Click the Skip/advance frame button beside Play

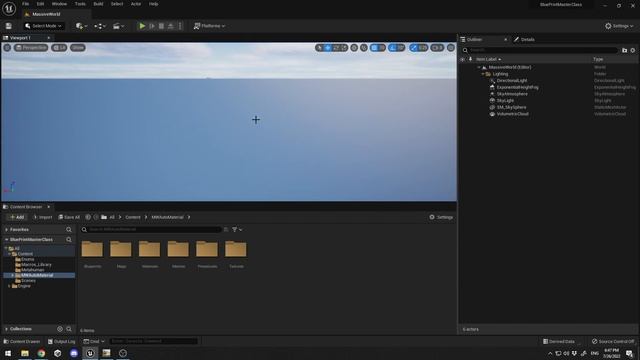[152, 26]
